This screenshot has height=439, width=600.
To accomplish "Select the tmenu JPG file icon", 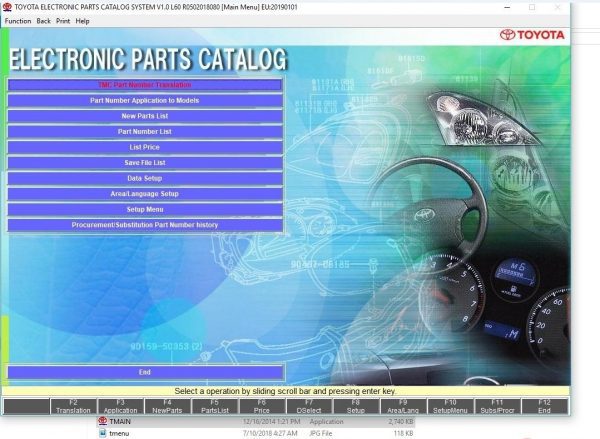I will click(x=103, y=433).
